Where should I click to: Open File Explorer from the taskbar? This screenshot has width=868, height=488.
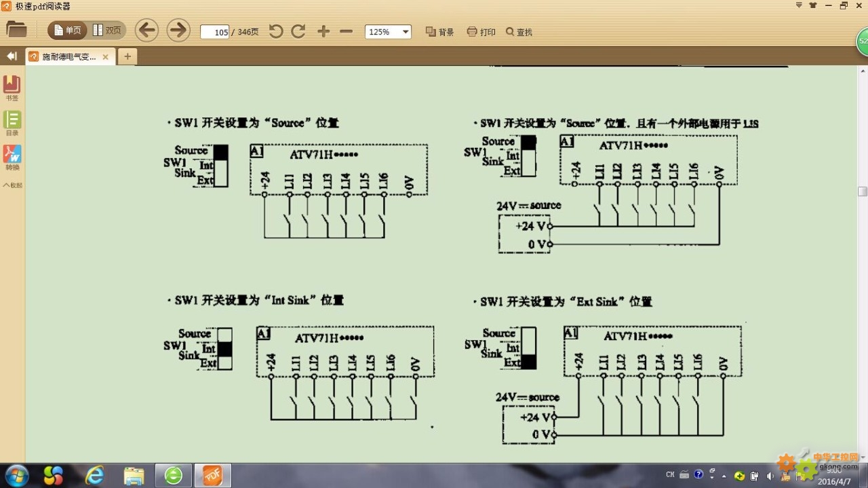134,476
